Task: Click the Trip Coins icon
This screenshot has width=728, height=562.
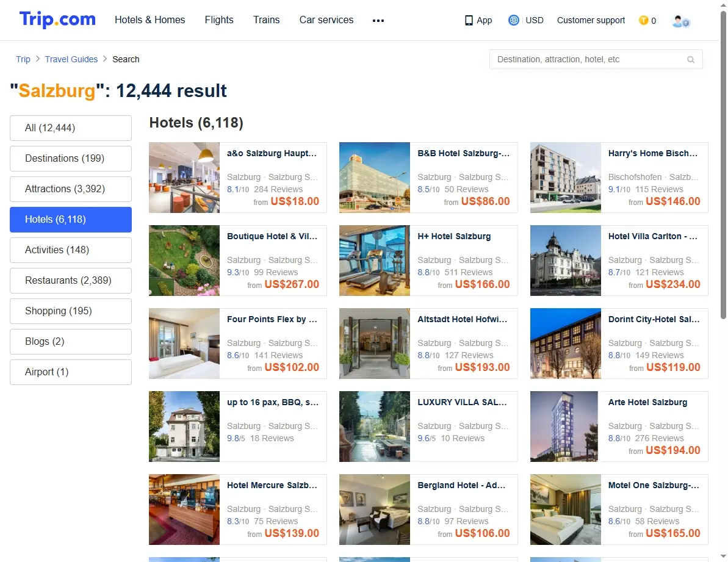Action: 644,20
